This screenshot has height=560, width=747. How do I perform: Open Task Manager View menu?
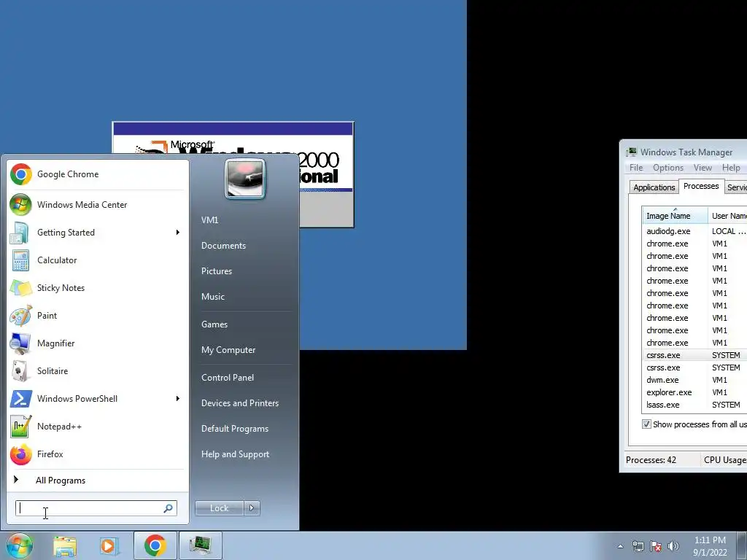pyautogui.click(x=703, y=168)
